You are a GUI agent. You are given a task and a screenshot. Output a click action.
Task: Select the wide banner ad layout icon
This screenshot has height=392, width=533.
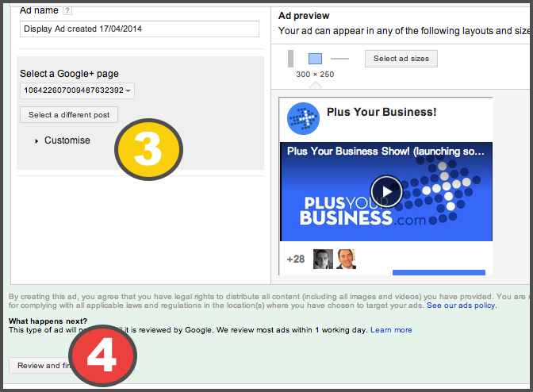(x=339, y=59)
